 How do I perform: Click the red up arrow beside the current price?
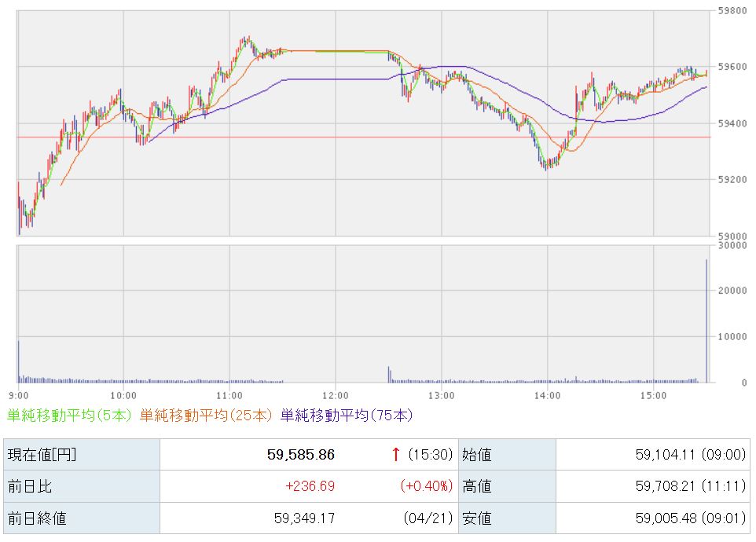396,454
